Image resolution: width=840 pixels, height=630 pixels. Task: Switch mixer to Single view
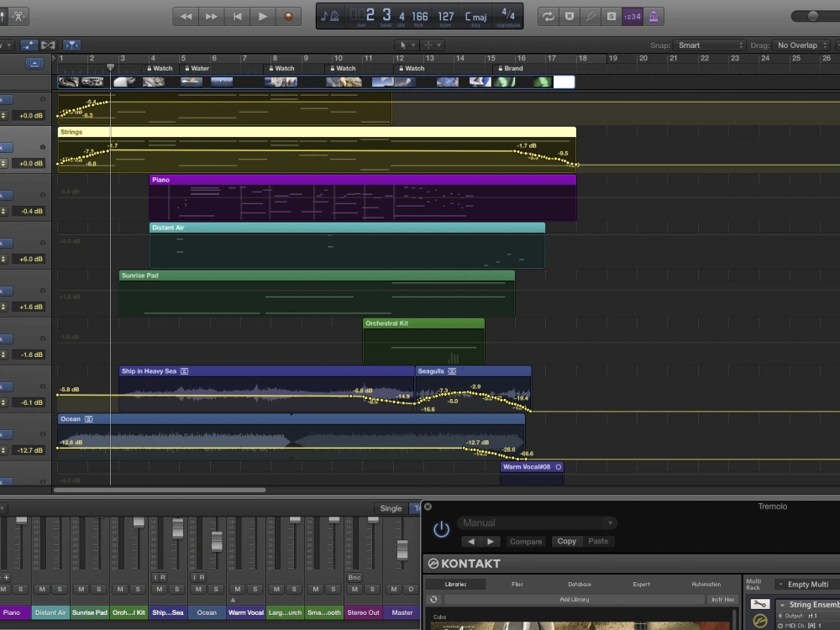pyautogui.click(x=391, y=508)
